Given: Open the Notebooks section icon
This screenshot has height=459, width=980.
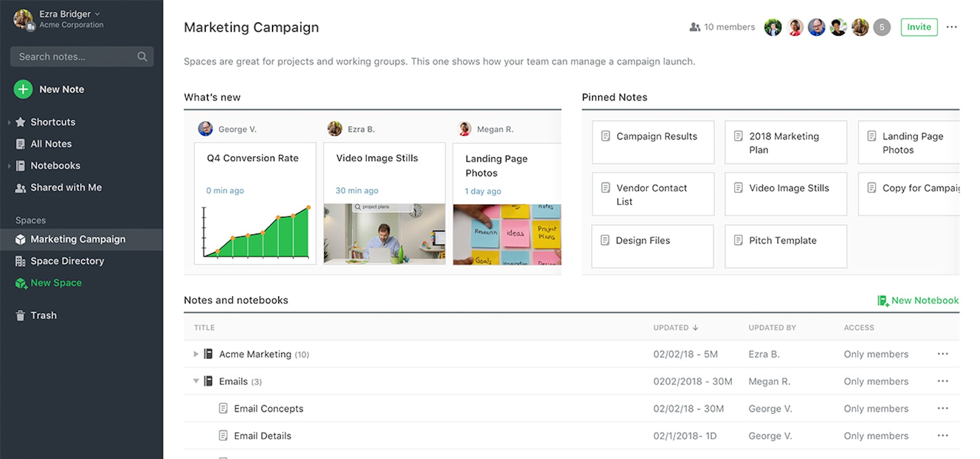Looking at the screenshot, I should (x=20, y=165).
